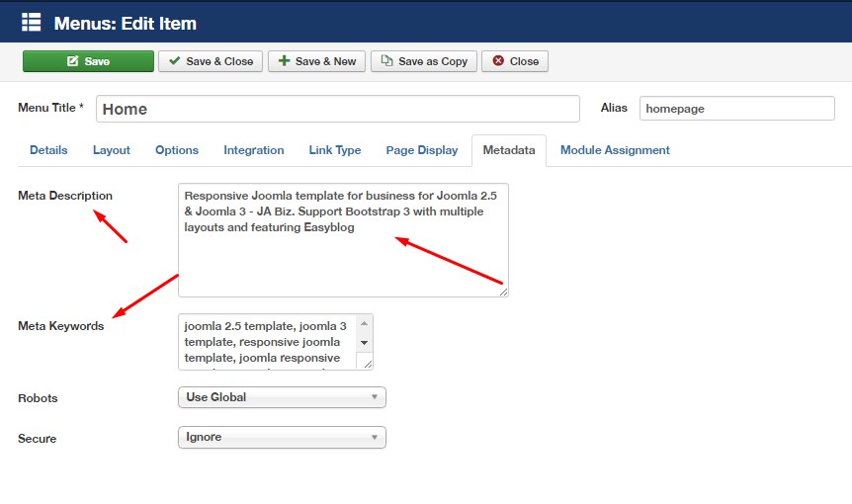852x504 pixels.
Task: Click the Alias label
Action: [x=614, y=108]
